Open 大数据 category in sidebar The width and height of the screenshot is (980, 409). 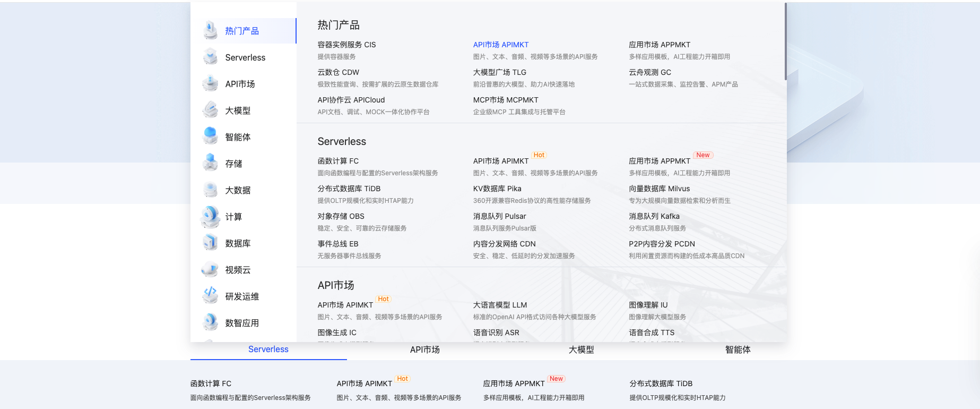point(244,190)
